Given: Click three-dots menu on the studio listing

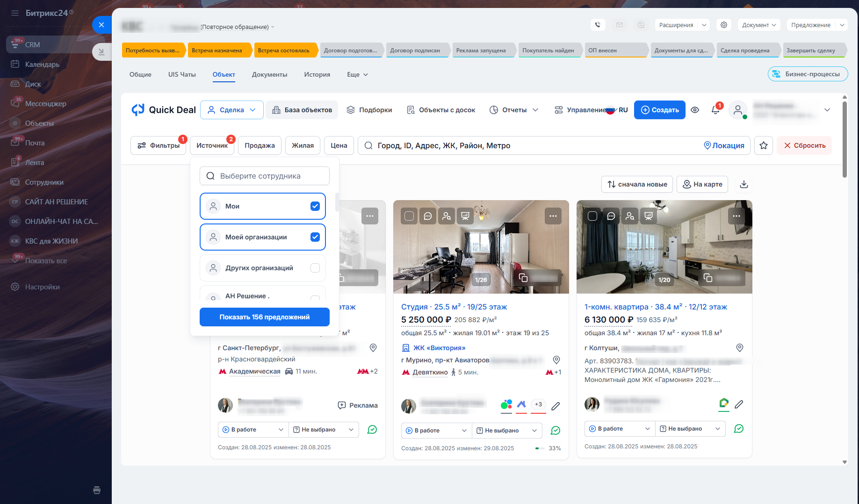Looking at the screenshot, I should tap(553, 216).
